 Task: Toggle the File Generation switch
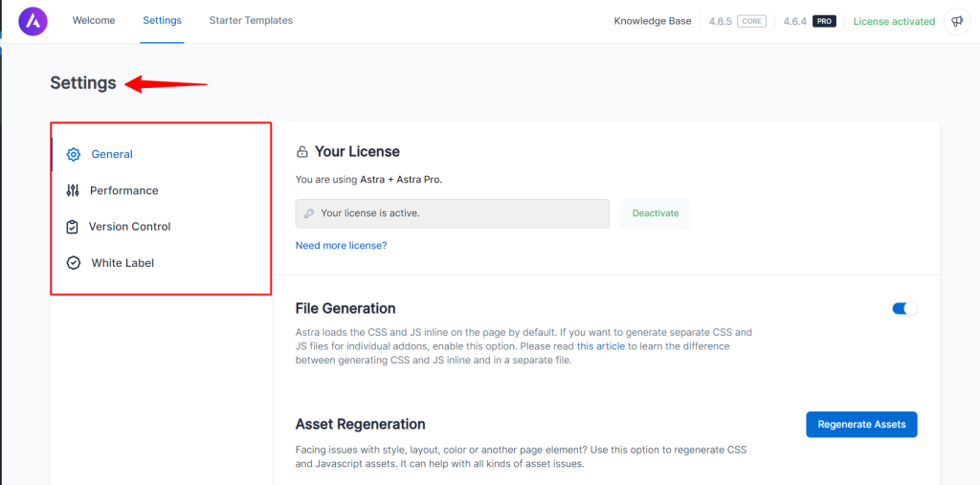click(x=904, y=308)
